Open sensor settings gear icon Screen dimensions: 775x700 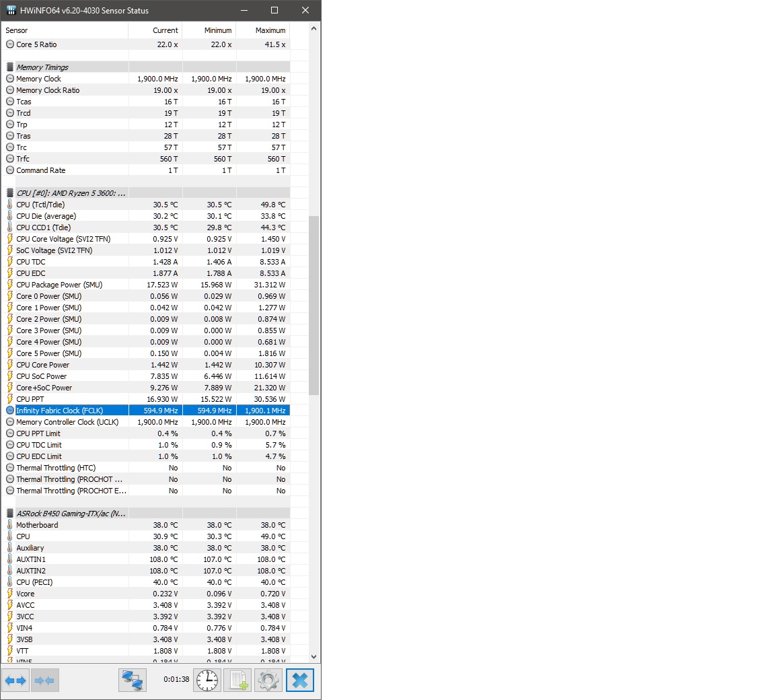(x=268, y=680)
